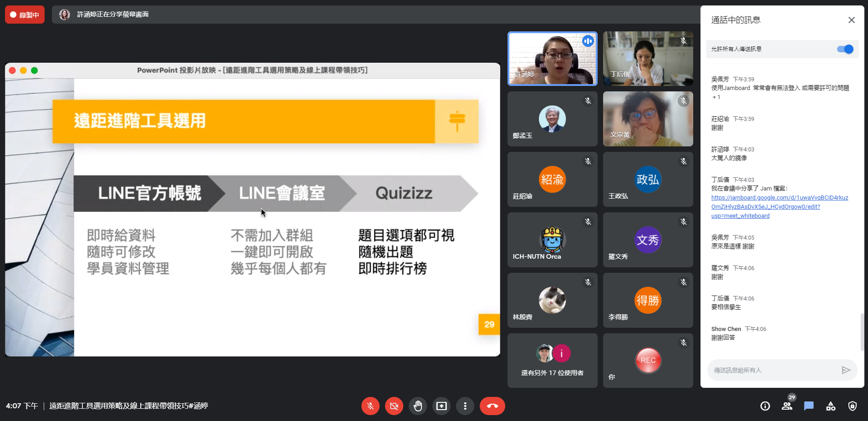This screenshot has height=421, width=868.
Task: Show participants list people icon
Action: [787, 406]
